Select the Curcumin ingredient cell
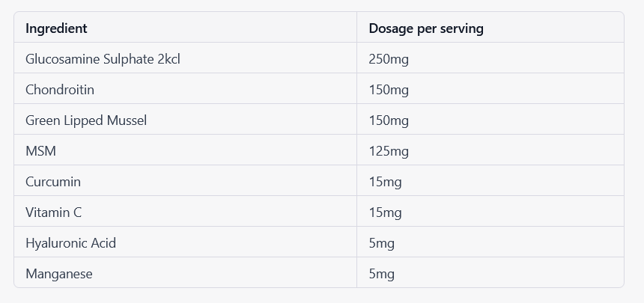Viewport: 644px width, 303px height. (185, 180)
